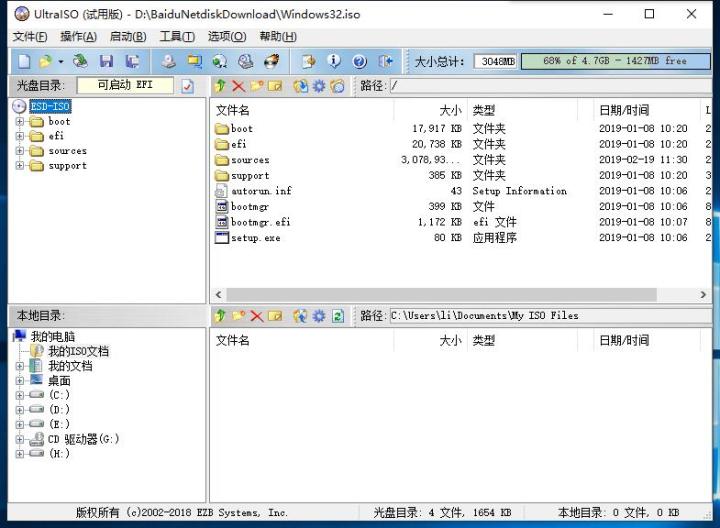Expand the 我的文档 node in local tree

pos(20,366)
